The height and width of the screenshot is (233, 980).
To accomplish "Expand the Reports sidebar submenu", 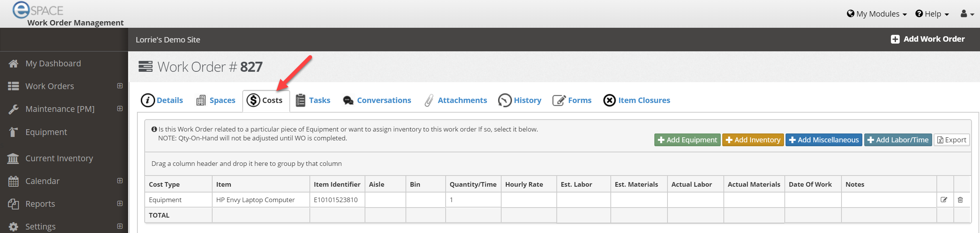I will tap(120, 203).
